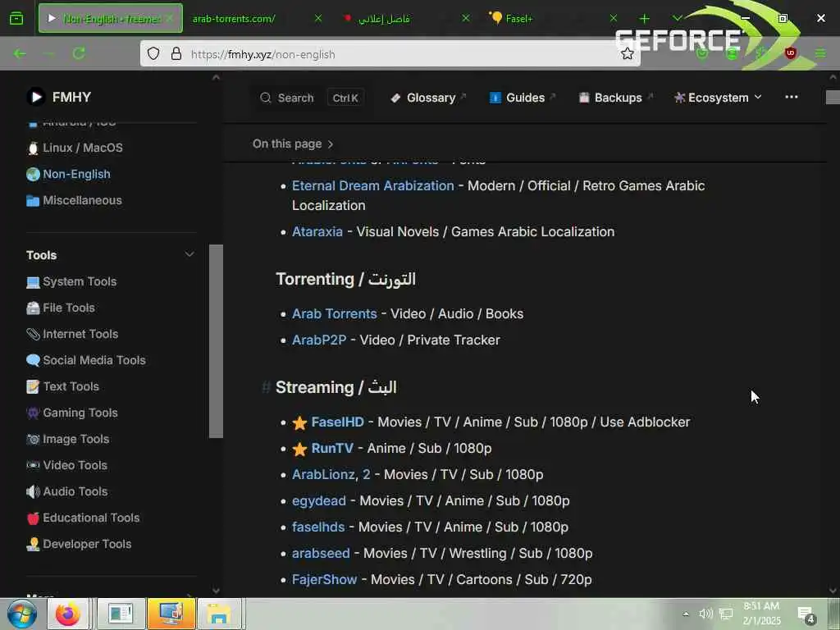Open Glossary in the nav bar
This screenshot has width=840, height=630.
coord(428,98)
